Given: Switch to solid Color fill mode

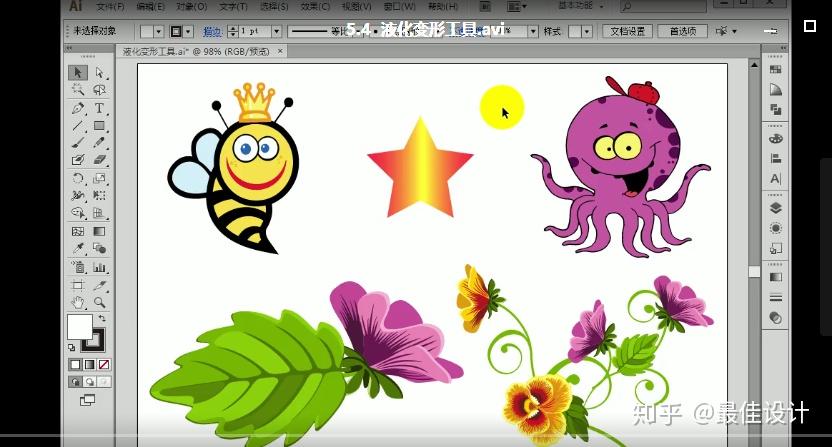Looking at the screenshot, I should [75, 365].
